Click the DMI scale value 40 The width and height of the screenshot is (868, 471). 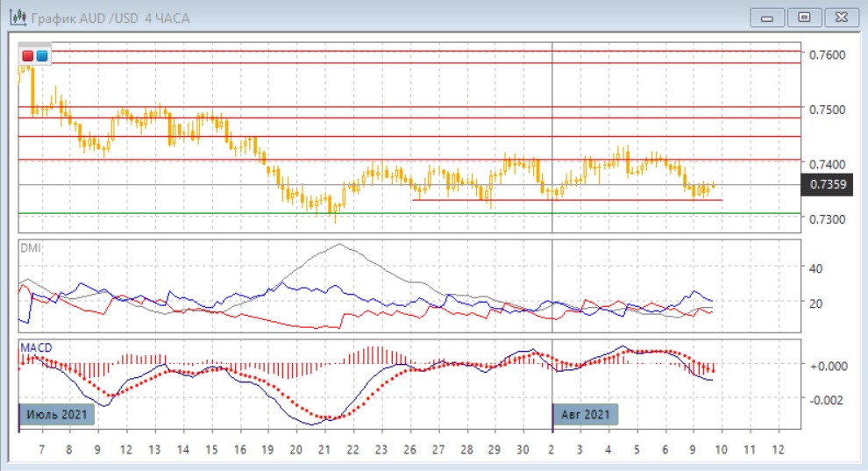815,269
